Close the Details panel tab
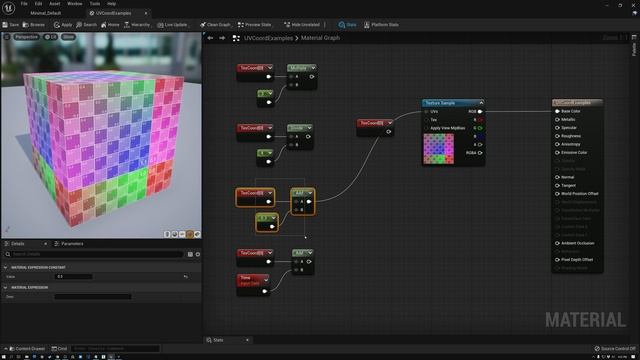Image resolution: width=640 pixels, height=360 pixels. coord(45,244)
